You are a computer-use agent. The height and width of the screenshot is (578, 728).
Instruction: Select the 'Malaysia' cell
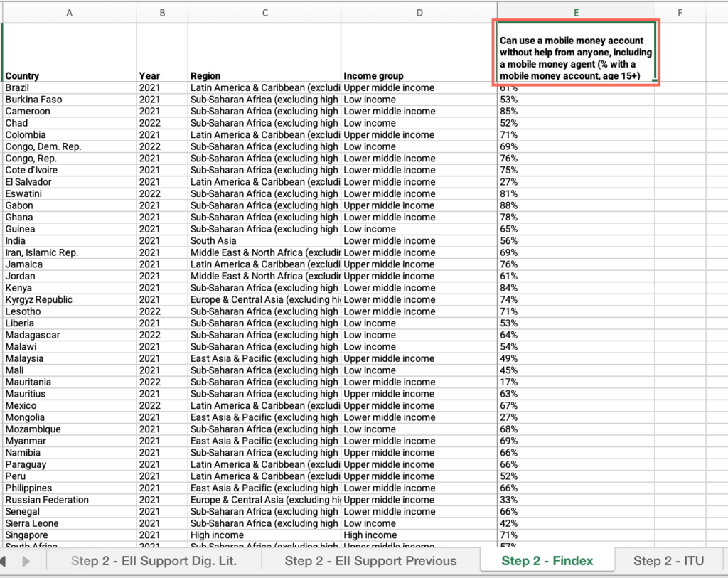click(x=69, y=358)
